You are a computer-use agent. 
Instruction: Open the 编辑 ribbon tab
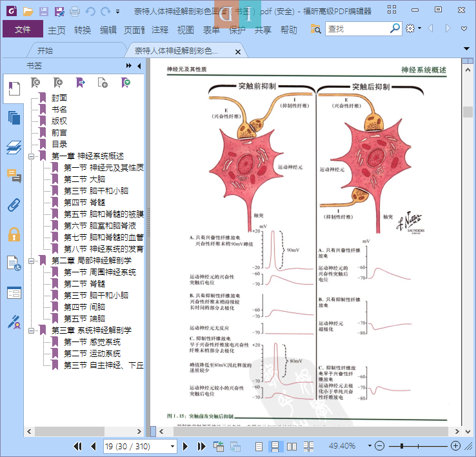pyautogui.click(x=108, y=30)
